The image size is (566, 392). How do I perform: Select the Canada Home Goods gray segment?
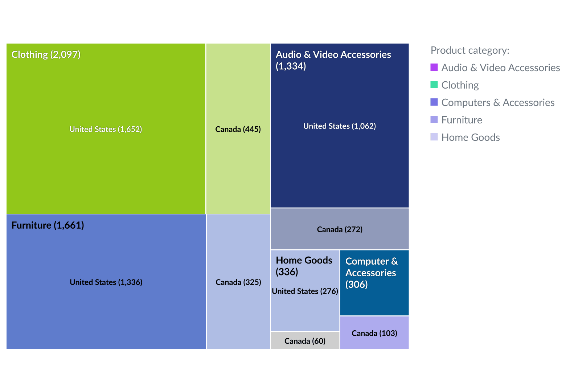304,341
